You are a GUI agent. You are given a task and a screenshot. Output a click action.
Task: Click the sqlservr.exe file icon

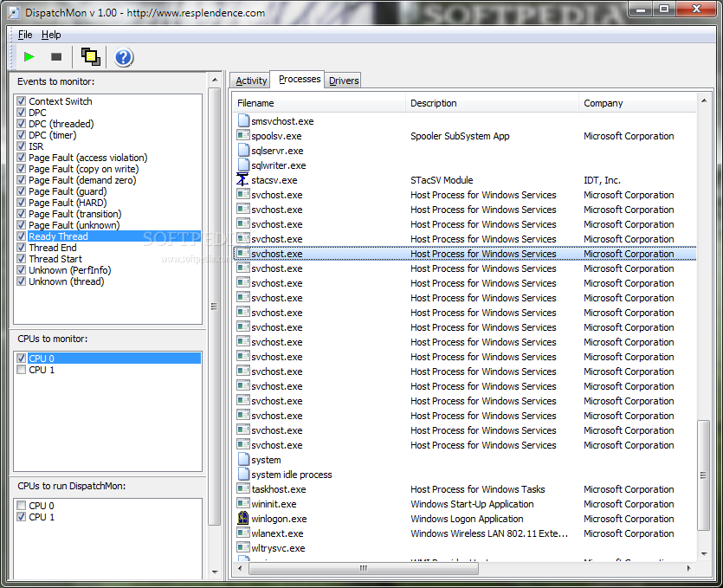coord(243,151)
